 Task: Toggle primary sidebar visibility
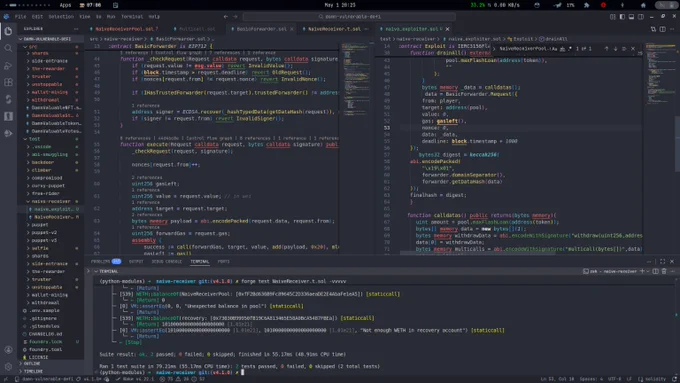tap(622, 16)
